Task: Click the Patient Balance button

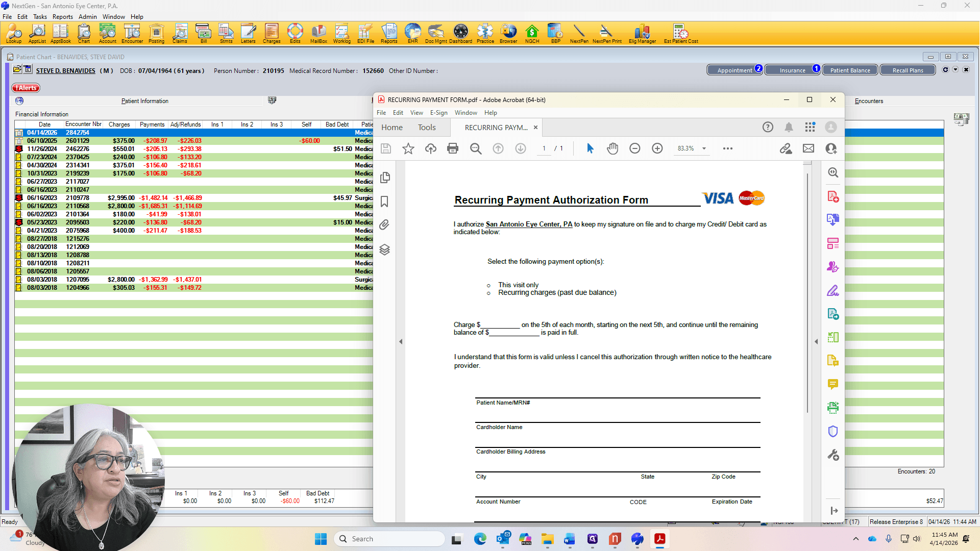Action: 850,70
